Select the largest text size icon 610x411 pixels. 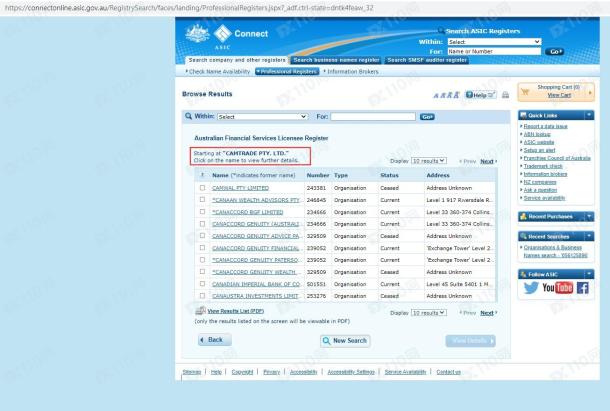pos(456,95)
